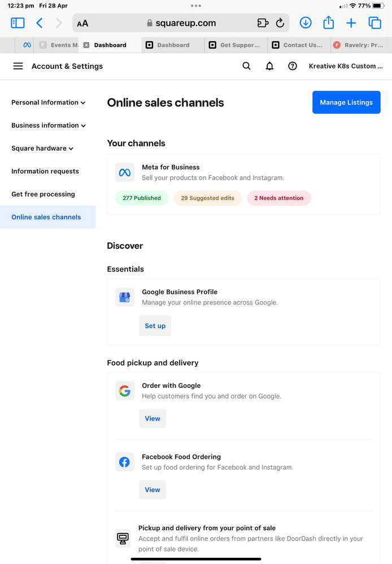The image size is (392, 564).
Task: Open a new tab with plus icon
Action: coord(351,23)
